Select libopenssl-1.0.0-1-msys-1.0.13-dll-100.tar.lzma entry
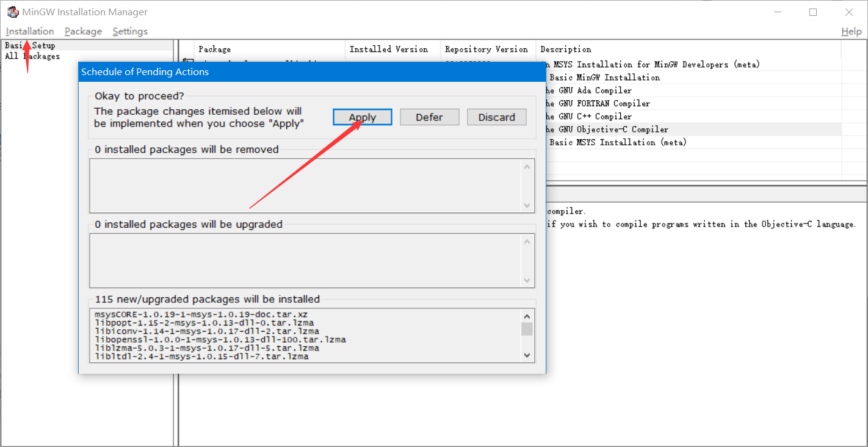Image resolution: width=868 pixels, height=447 pixels. point(220,340)
